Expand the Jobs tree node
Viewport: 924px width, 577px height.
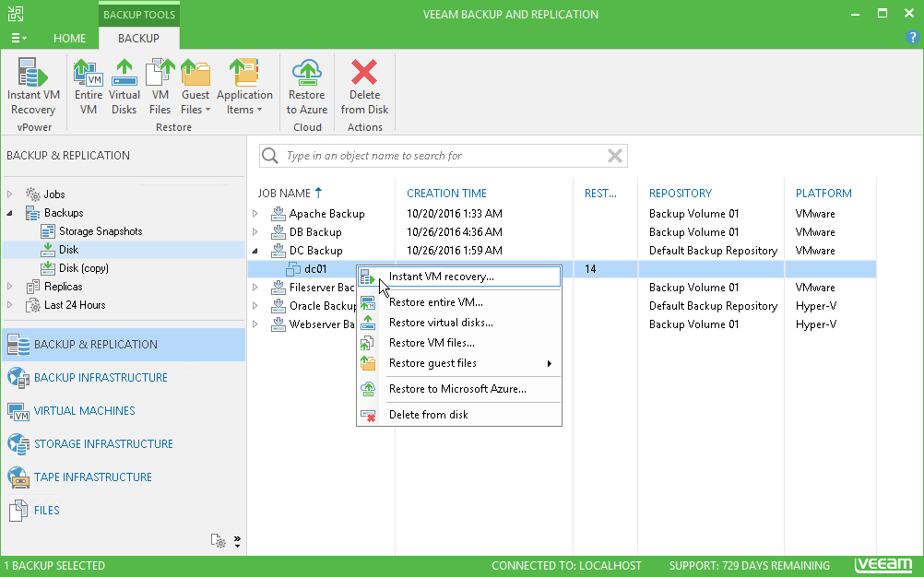click(x=9, y=194)
